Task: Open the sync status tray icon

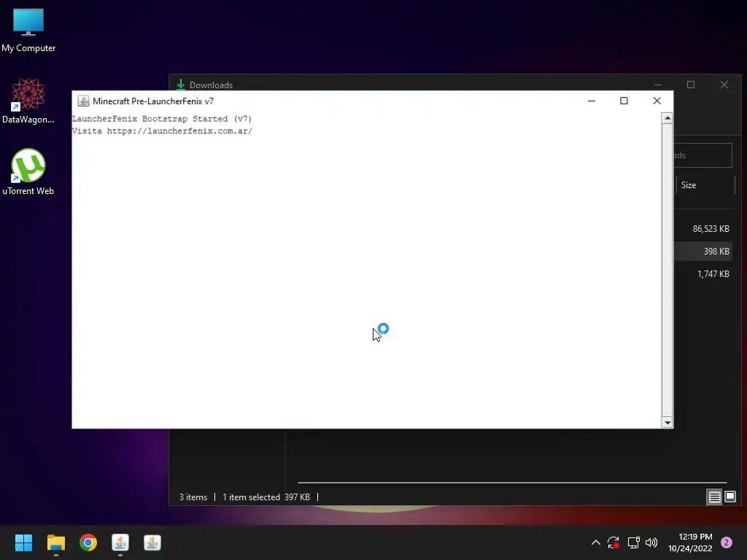Action: [x=614, y=542]
